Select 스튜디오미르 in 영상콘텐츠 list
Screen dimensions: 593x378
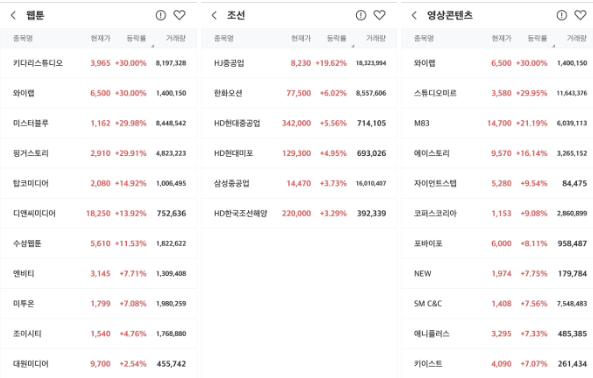497,93
